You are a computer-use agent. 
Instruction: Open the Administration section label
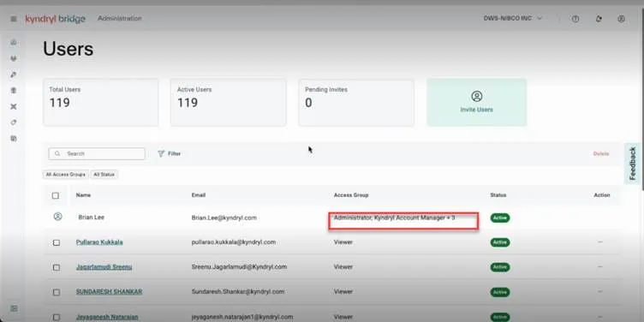coord(120,19)
